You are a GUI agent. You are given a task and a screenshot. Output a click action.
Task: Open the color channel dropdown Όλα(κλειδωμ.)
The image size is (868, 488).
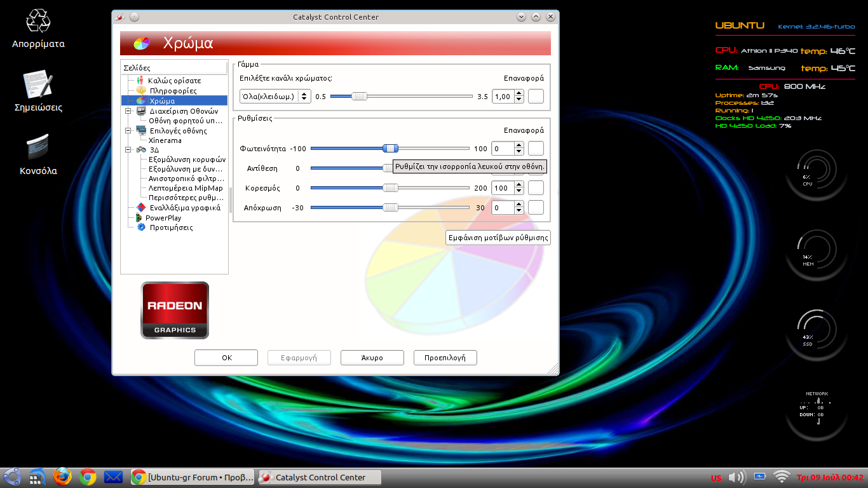point(275,97)
